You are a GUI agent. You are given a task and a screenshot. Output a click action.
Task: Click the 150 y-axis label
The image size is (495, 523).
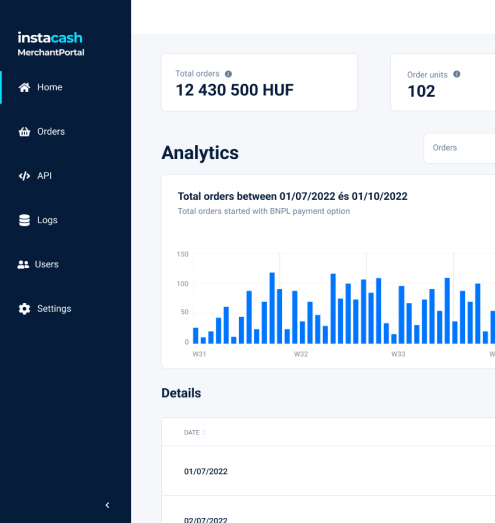click(x=182, y=254)
